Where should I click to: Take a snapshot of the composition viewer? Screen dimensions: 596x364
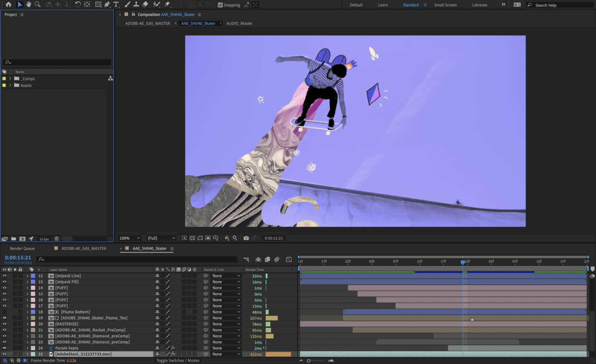(246, 238)
